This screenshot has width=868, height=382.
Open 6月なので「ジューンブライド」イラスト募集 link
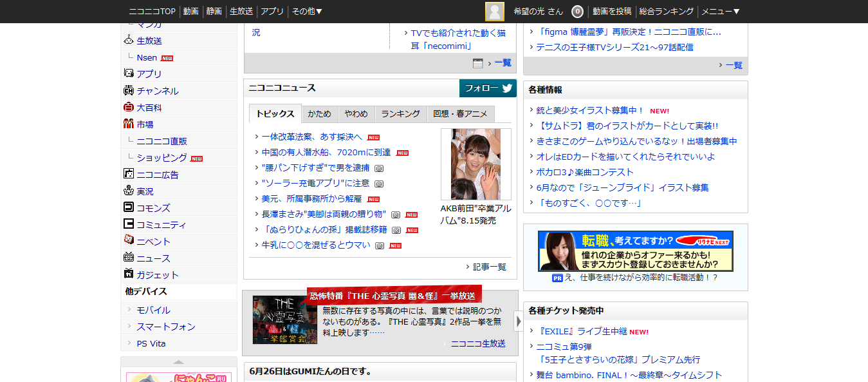[623, 187]
